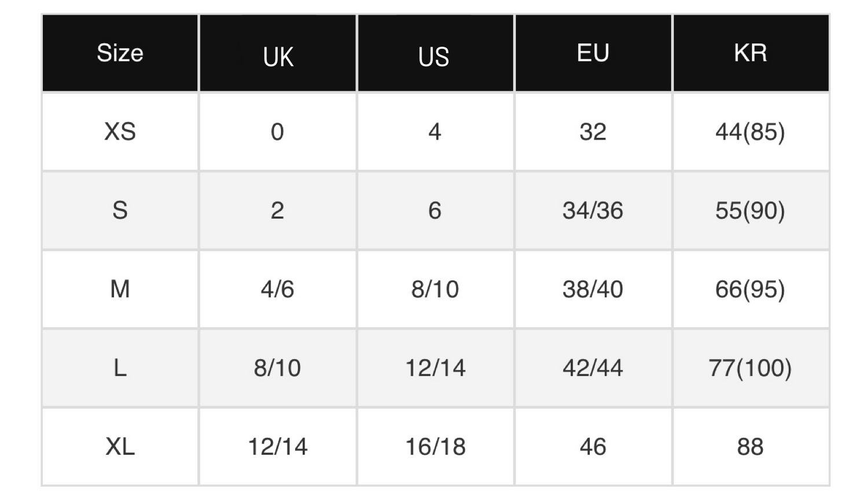This screenshot has height=503, width=868.
Task: Click the US value 16/18
Action: coord(435,447)
